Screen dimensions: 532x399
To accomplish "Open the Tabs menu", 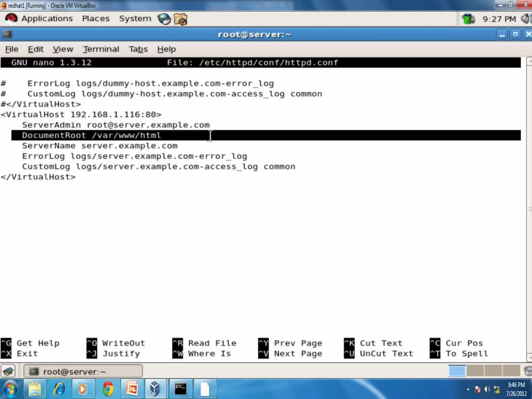I will tap(138, 49).
